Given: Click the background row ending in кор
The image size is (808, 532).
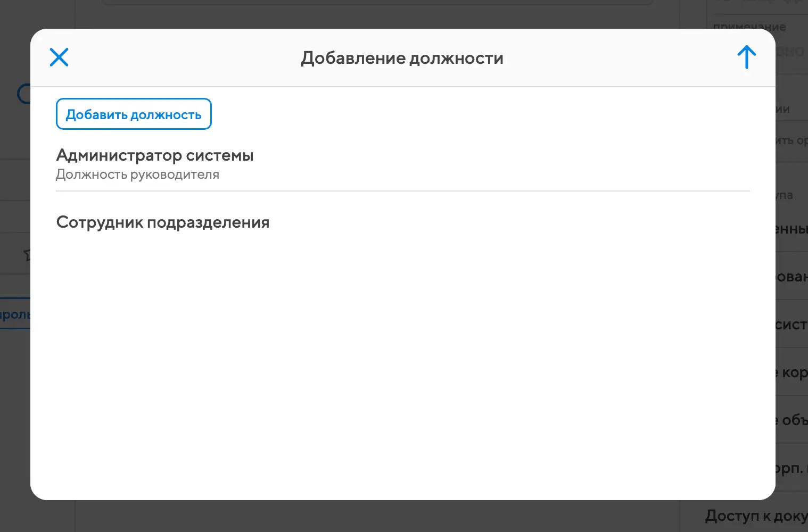Looking at the screenshot, I should click(x=791, y=372).
